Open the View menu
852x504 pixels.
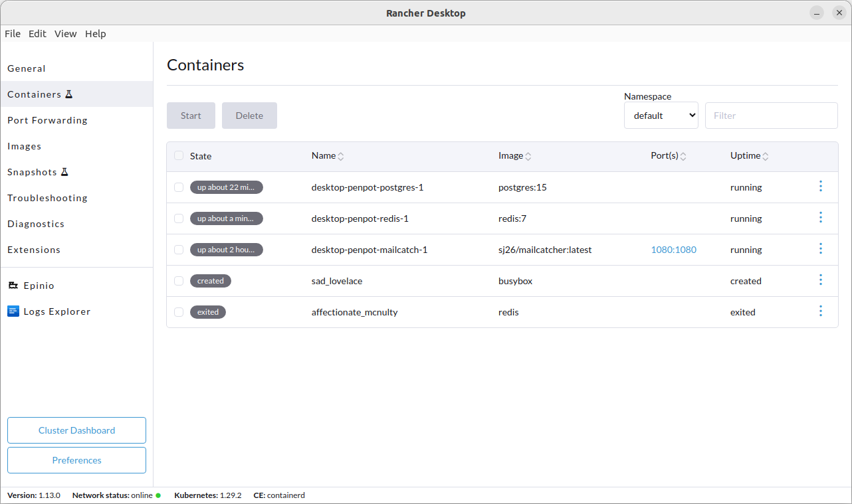66,34
